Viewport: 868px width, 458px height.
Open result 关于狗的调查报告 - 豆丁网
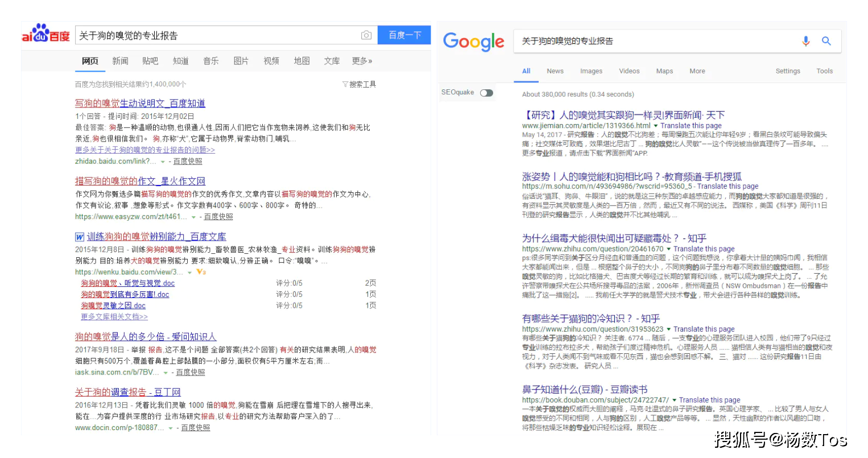(128, 392)
